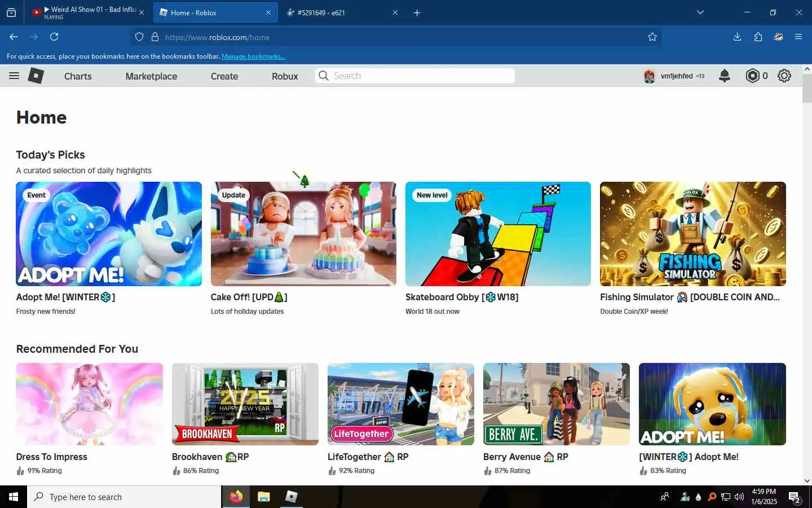Close the Weird AI Show tab
This screenshot has width=812, height=508.
[x=141, y=12]
